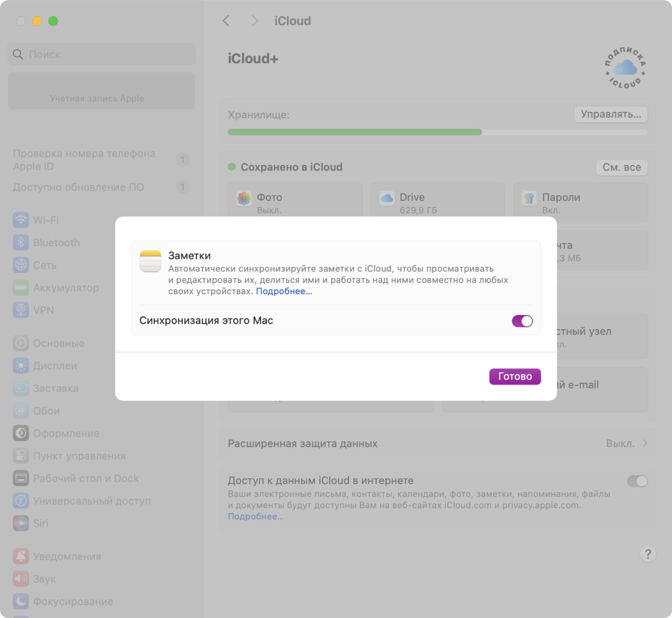Open the Фото iCloud card icon

point(244,198)
